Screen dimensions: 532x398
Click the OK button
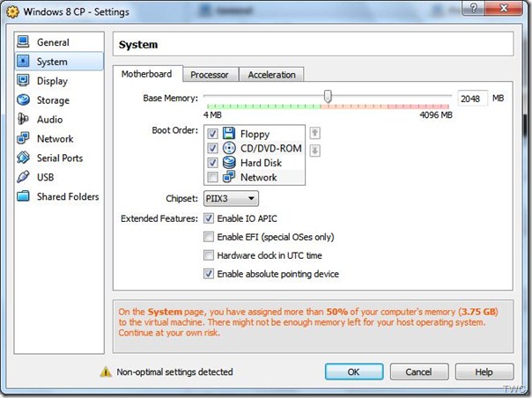(x=354, y=372)
